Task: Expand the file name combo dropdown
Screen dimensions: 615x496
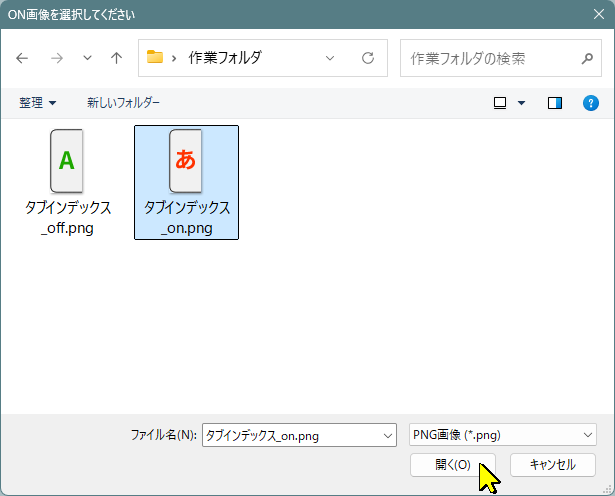Action: [x=388, y=436]
